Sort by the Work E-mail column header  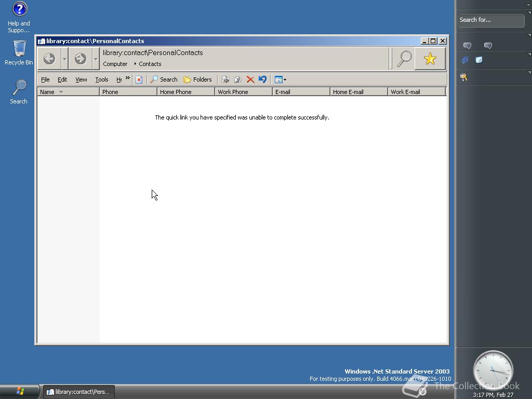click(417, 92)
